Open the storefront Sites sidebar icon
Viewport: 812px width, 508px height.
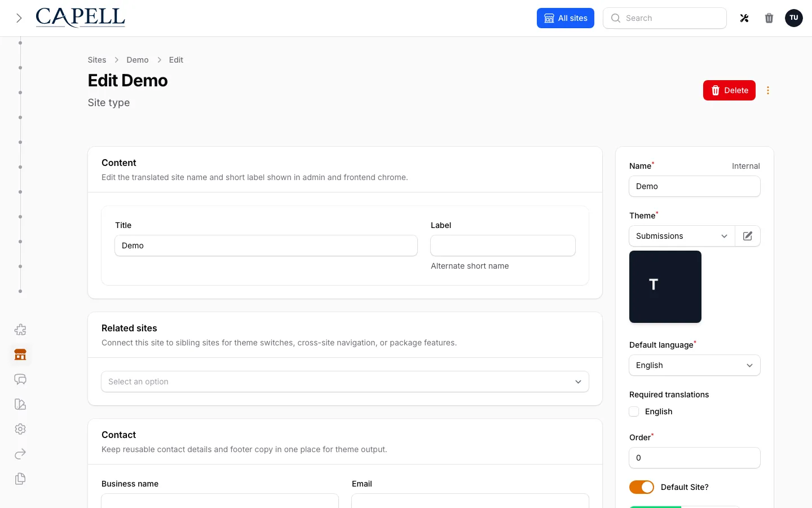tap(20, 354)
